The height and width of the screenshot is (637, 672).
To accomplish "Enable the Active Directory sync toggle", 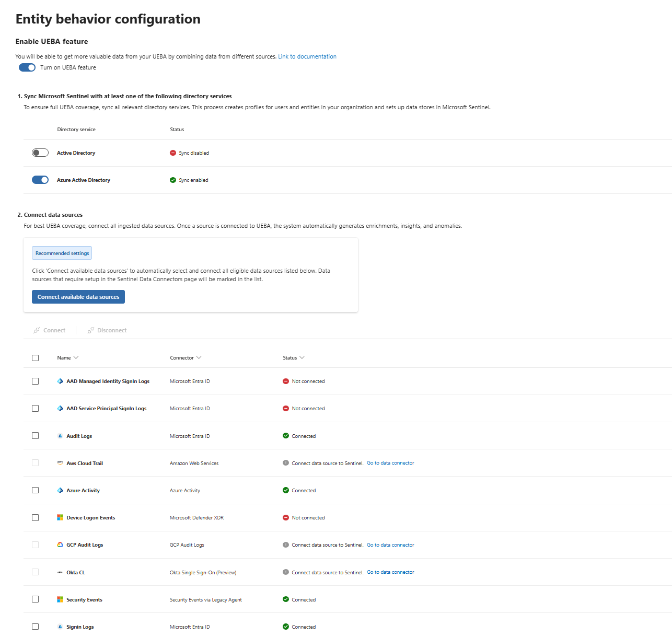I will [40, 153].
